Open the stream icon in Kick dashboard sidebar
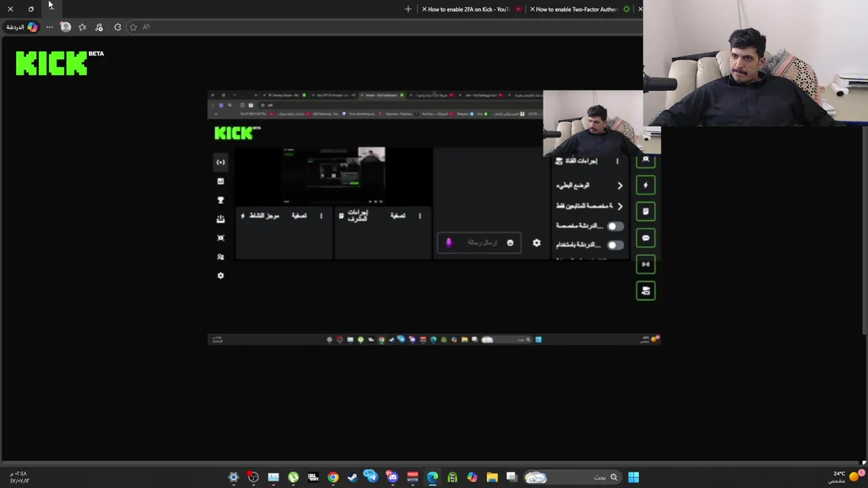The width and height of the screenshot is (868, 488). tap(220, 162)
